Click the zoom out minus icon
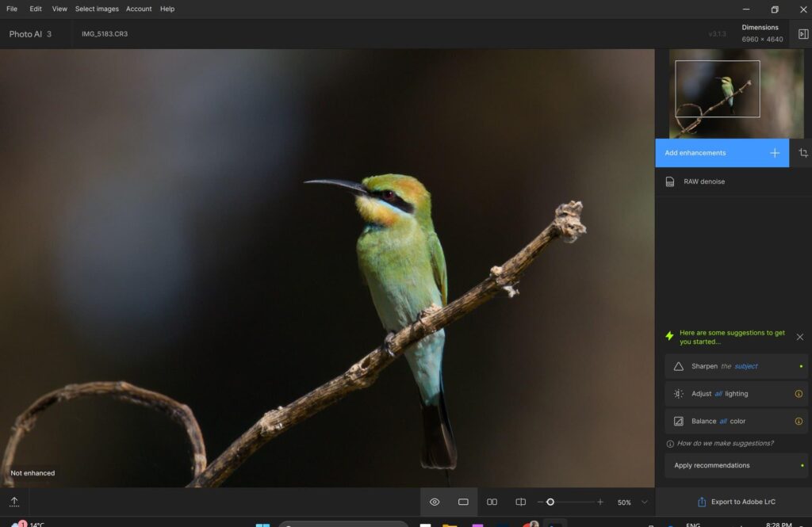The height and width of the screenshot is (527, 812). click(540, 502)
